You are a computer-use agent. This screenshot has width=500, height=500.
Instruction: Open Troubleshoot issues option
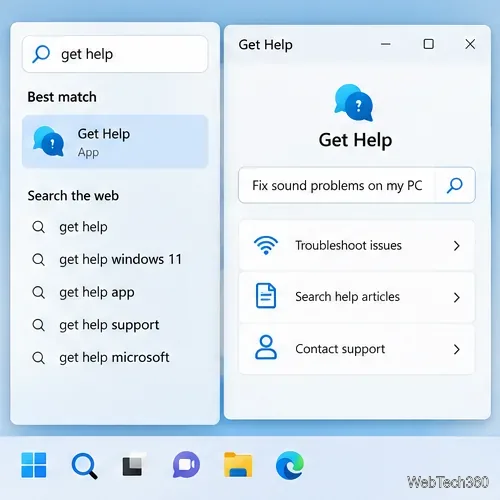tap(357, 245)
